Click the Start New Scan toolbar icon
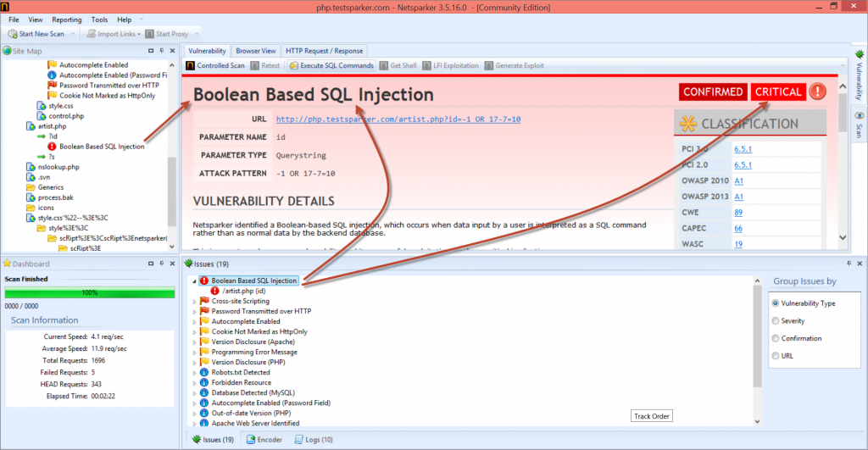This screenshot has height=450, width=868. pyautogui.click(x=13, y=34)
